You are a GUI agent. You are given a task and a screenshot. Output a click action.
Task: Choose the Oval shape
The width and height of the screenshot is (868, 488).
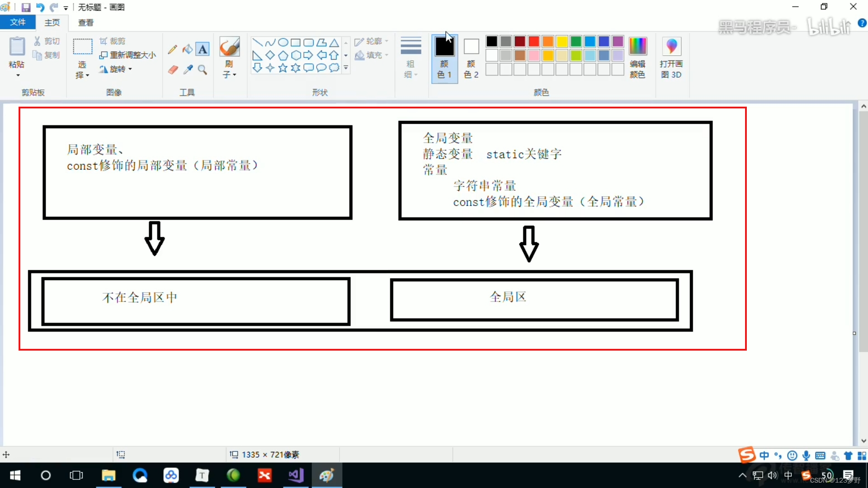pyautogui.click(x=283, y=42)
